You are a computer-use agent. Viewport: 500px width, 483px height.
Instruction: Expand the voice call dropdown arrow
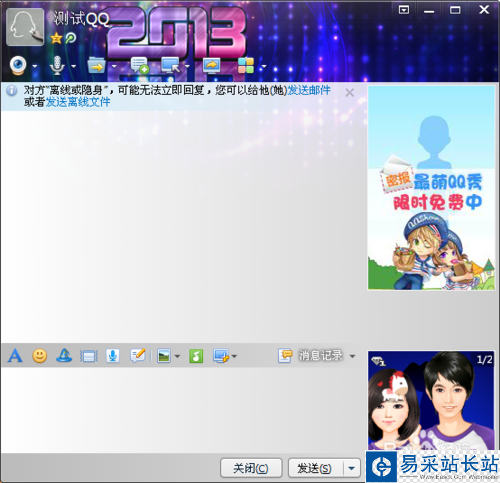tap(74, 66)
